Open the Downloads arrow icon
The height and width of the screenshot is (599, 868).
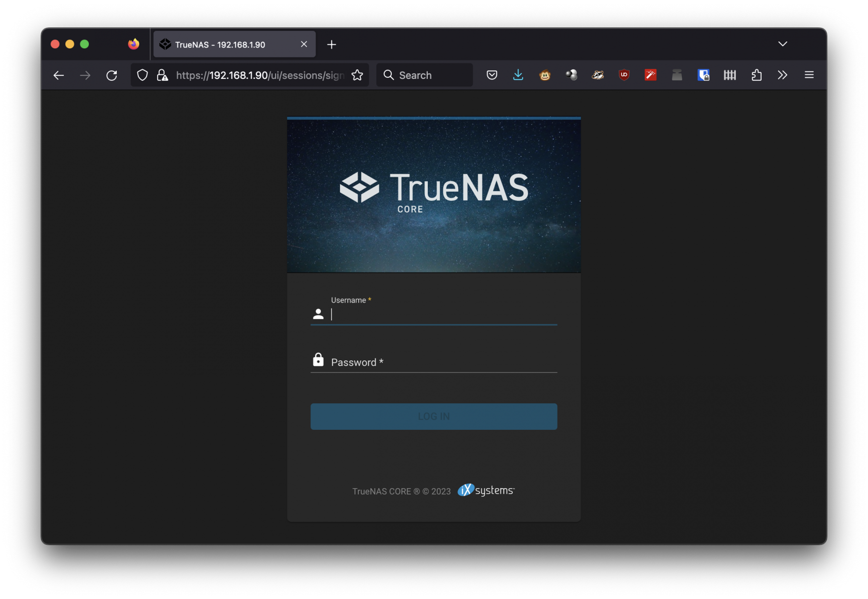(x=518, y=75)
